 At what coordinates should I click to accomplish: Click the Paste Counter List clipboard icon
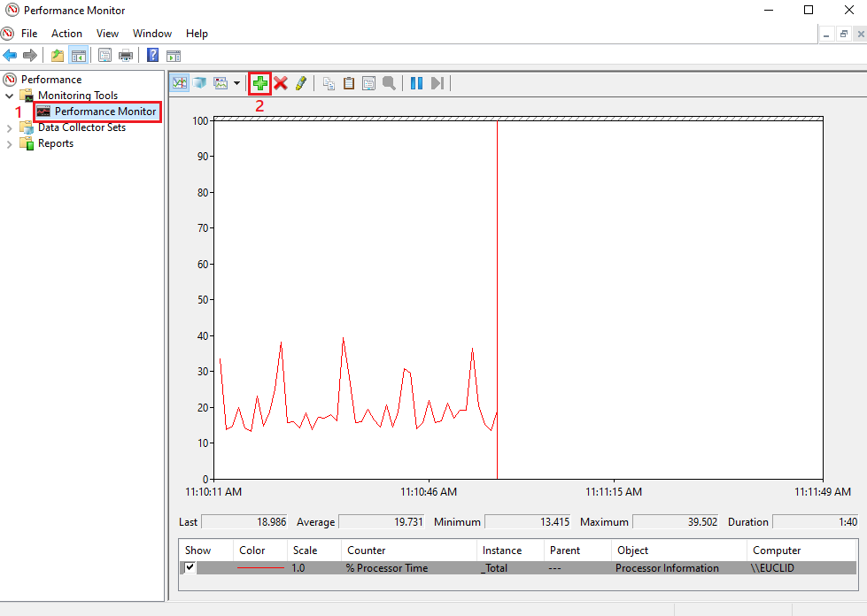coord(349,83)
